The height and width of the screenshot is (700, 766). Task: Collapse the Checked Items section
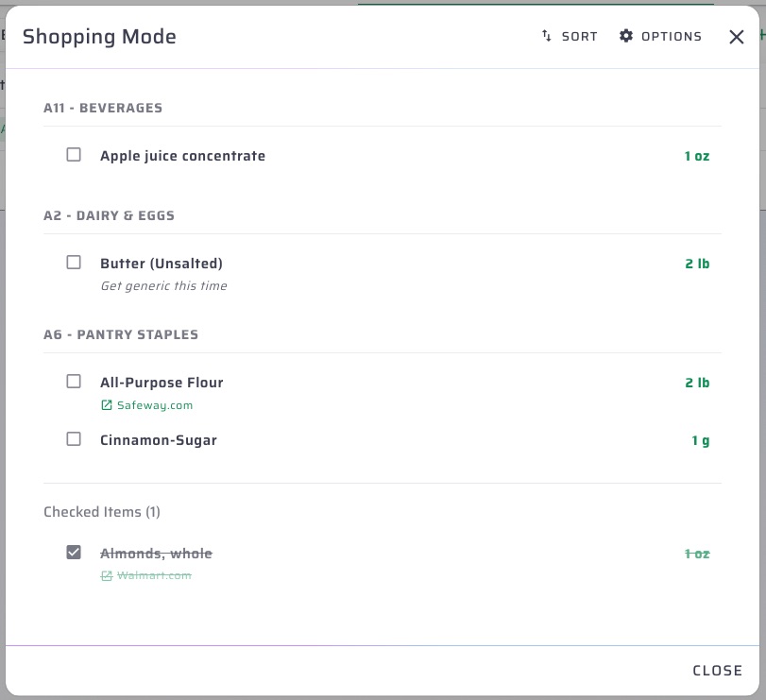[101, 511]
